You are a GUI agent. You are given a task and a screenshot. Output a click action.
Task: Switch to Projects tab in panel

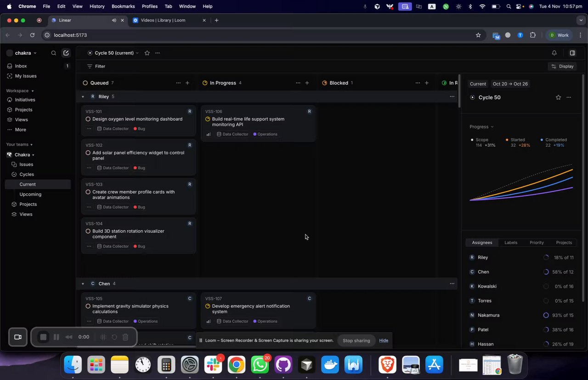pos(564,243)
